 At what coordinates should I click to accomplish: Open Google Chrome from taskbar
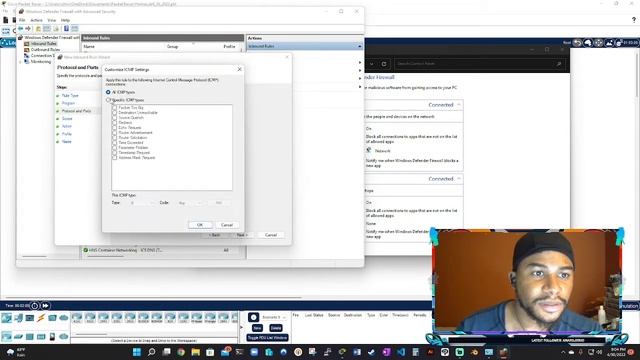coord(181,352)
